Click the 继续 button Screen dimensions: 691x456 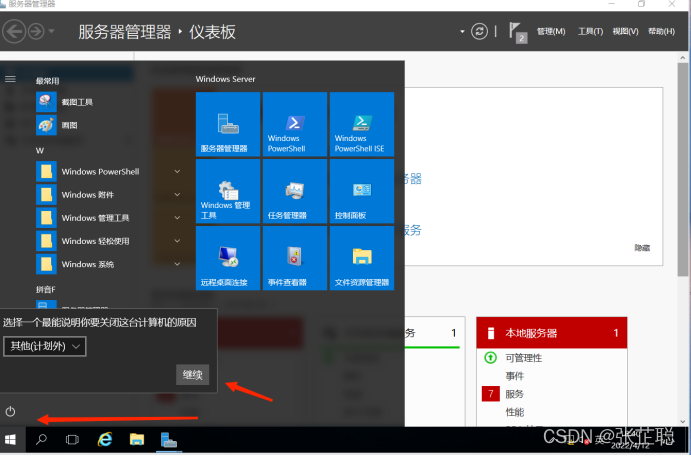[193, 375]
